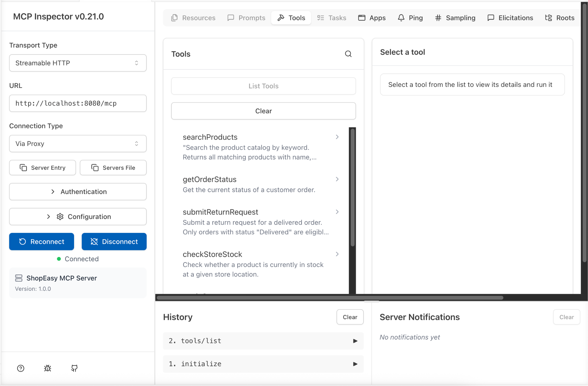Expand the tools/list history entry
Viewport: 588px width, 386px height.
(263, 341)
